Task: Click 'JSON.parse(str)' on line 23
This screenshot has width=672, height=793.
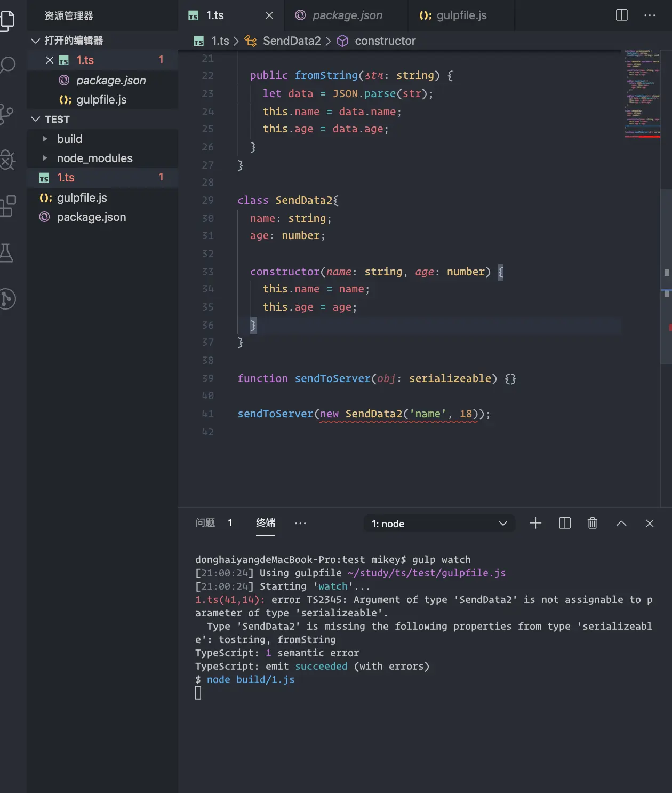Action: pyautogui.click(x=380, y=93)
